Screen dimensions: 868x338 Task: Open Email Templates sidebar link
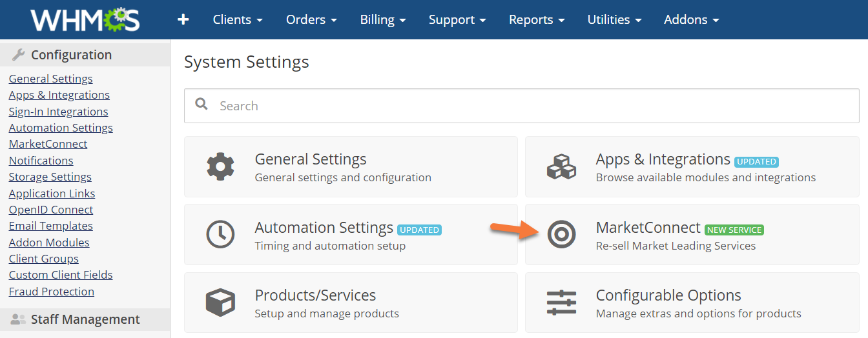[x=51, y=226]
